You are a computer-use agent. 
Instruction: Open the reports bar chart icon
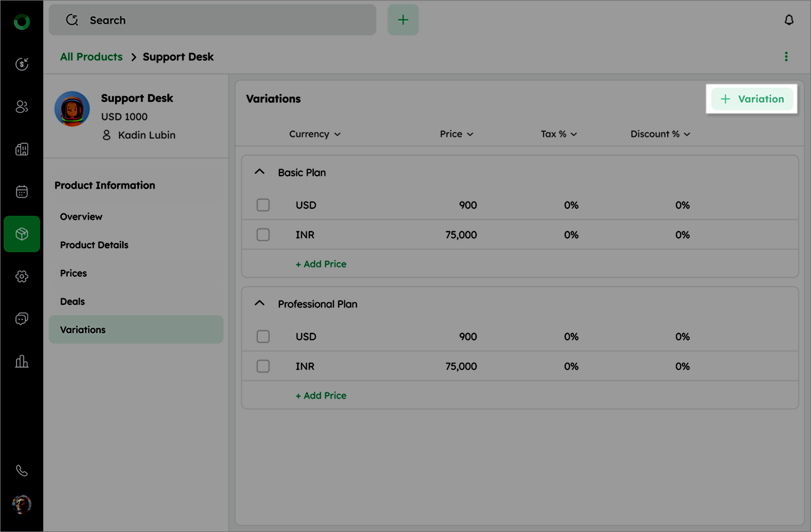click(22, 361)
